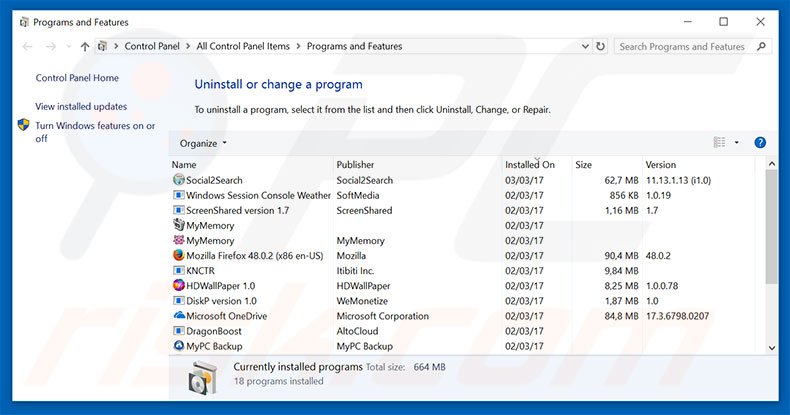This screenshot has width=790, height=415.
Task: Click the vertical scrollbar thumb
Action: 771,227
